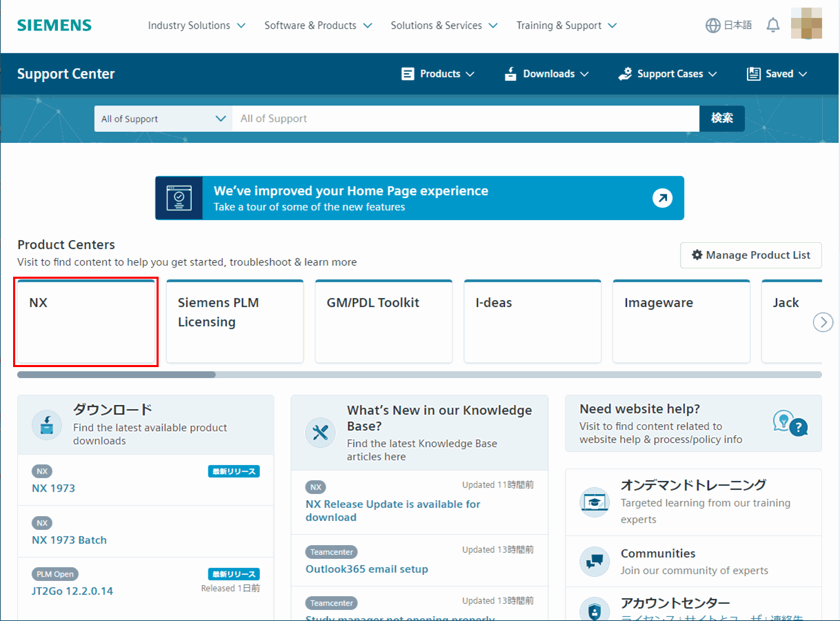Expand the Industry Solutions menu
This screenshot has height=621, width=840.
coord(197,26)
